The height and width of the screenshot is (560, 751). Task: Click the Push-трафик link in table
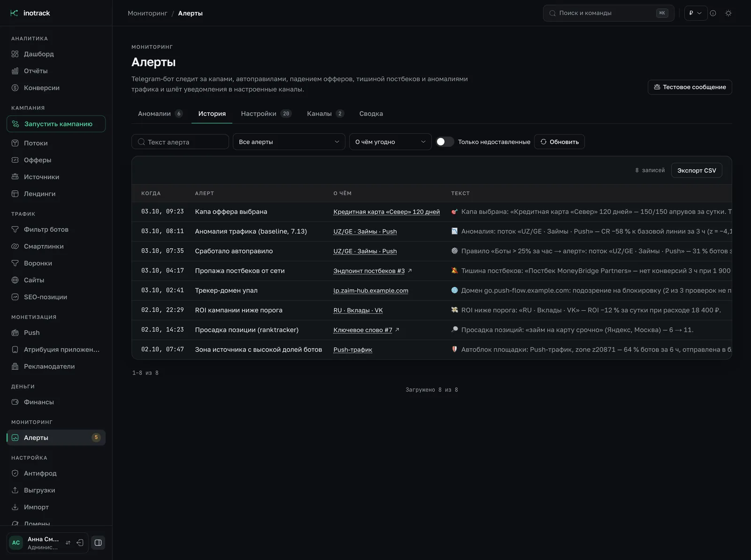coord(353,349)
